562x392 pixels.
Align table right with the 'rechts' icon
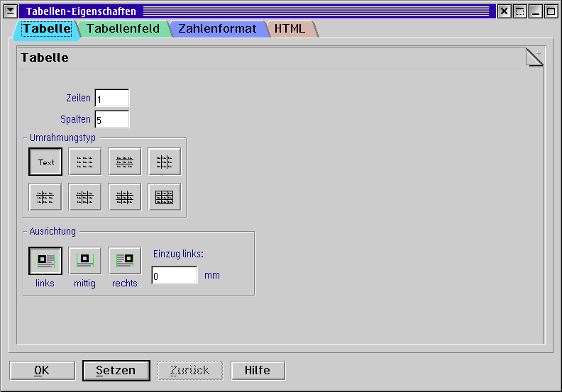click(x=125, y=261)
